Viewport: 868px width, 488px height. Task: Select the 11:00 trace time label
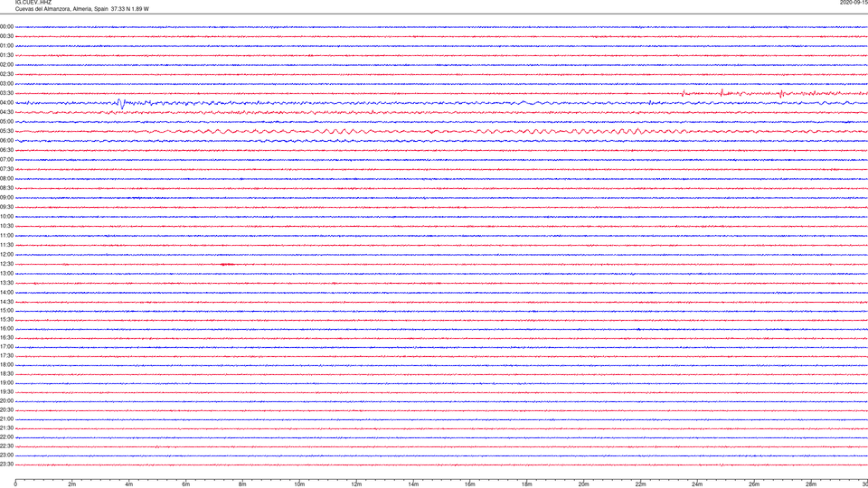click(6, 236)
